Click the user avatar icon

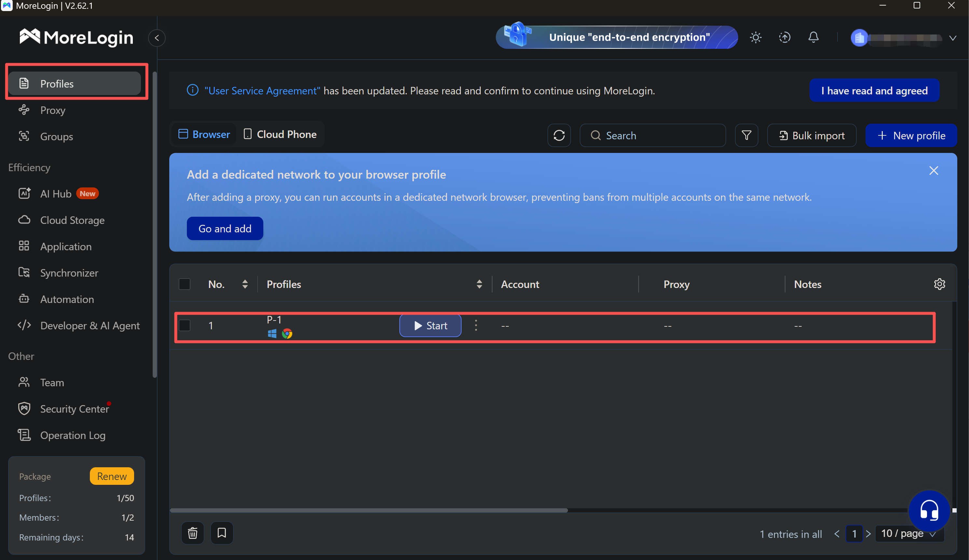coord(859,38)
